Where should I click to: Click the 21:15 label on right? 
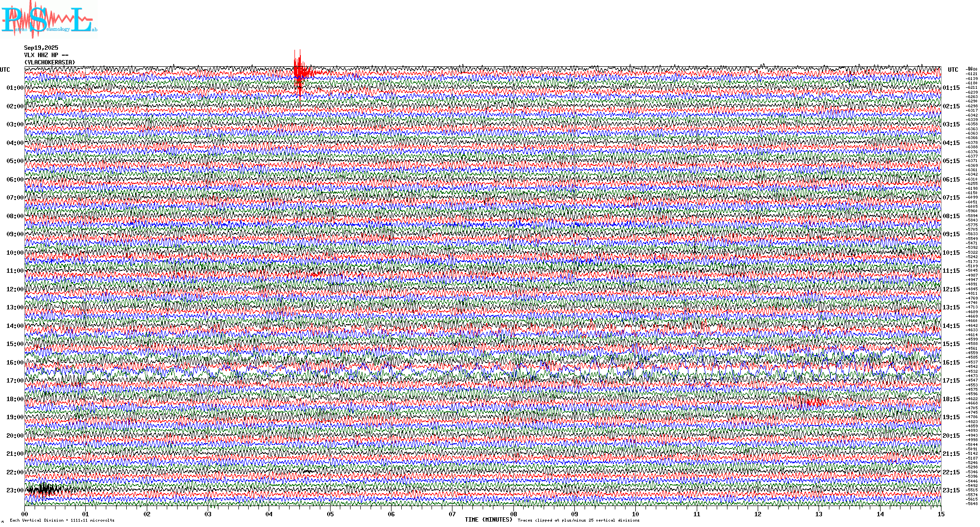coord(951,454)
